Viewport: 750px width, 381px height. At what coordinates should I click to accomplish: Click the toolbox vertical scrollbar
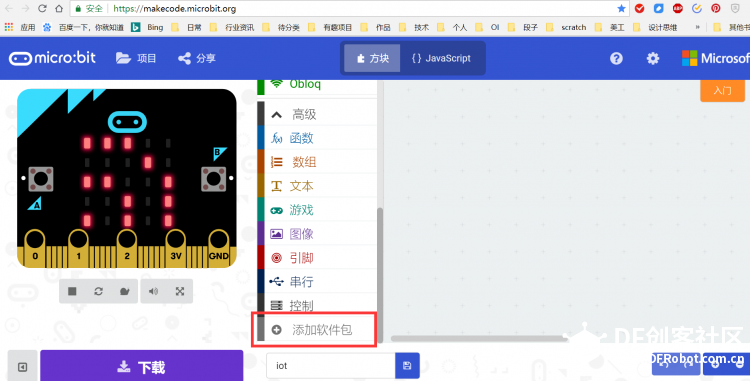[380, 275]
